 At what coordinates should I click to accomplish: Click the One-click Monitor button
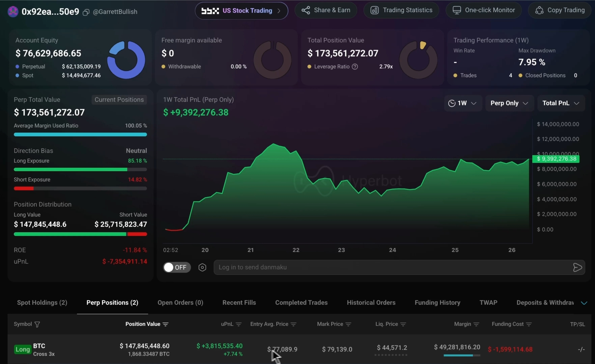[x=484, y=10]
